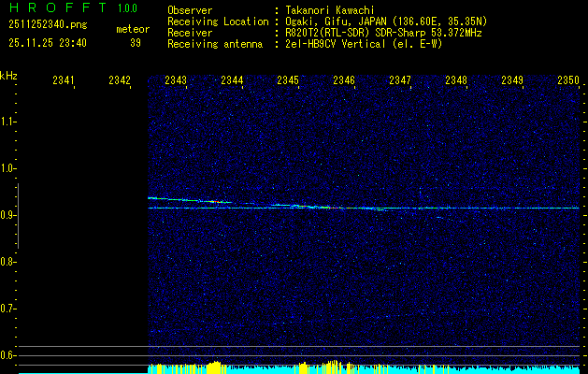
Task: Click the meteor count value 39
Action: click(136, 43)
